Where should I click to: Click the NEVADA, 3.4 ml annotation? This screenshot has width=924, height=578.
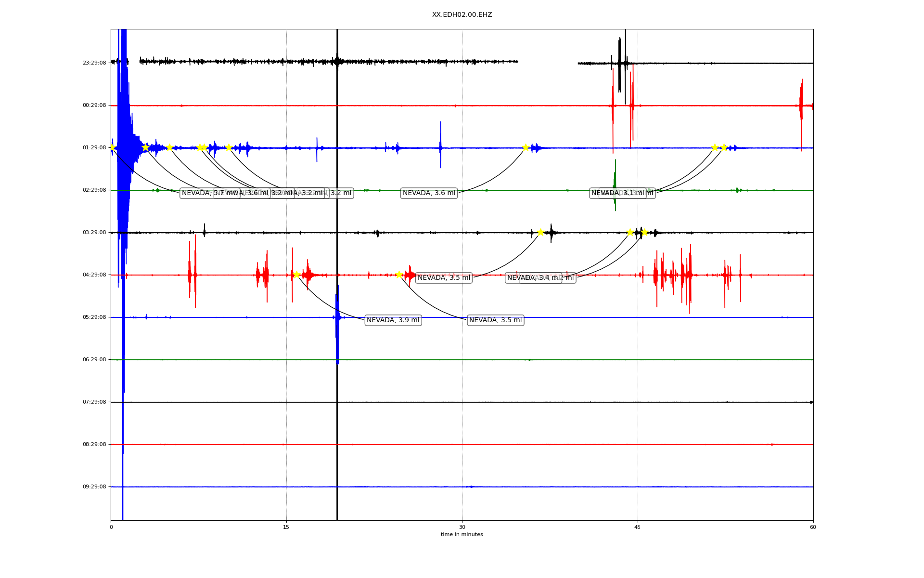click(533, 278)
